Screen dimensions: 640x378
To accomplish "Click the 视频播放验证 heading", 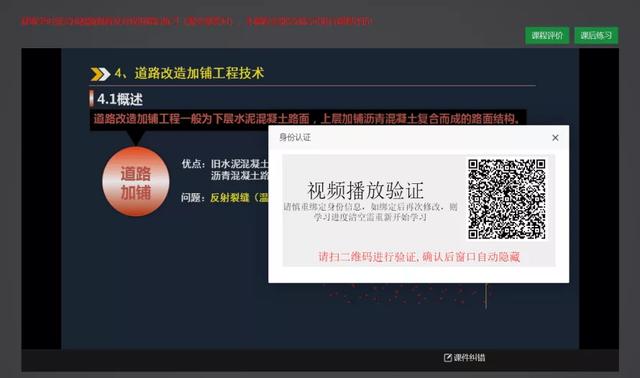I will click(x=365, y=191).
